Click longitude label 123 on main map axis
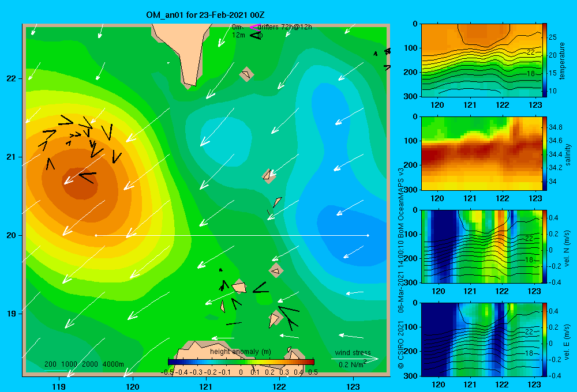 353,386
